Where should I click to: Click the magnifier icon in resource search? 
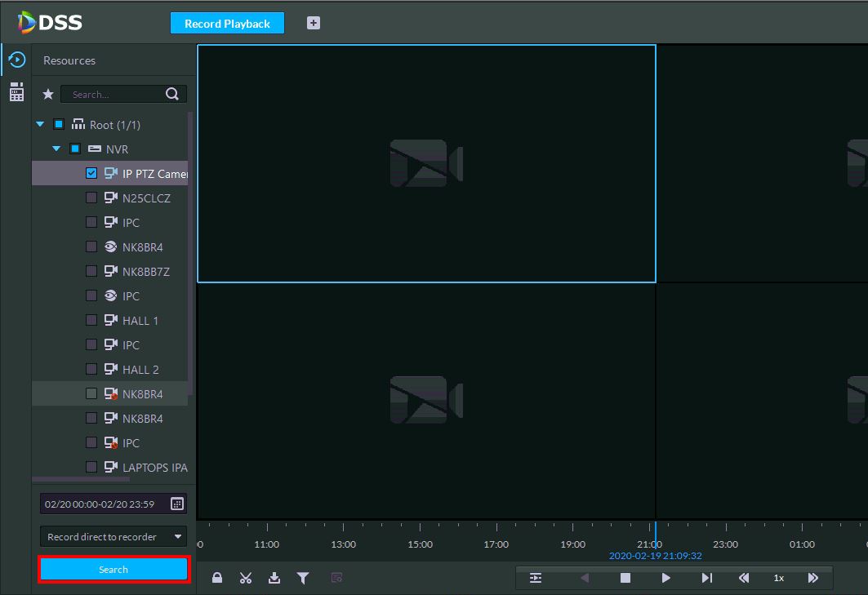pos(171,94)
